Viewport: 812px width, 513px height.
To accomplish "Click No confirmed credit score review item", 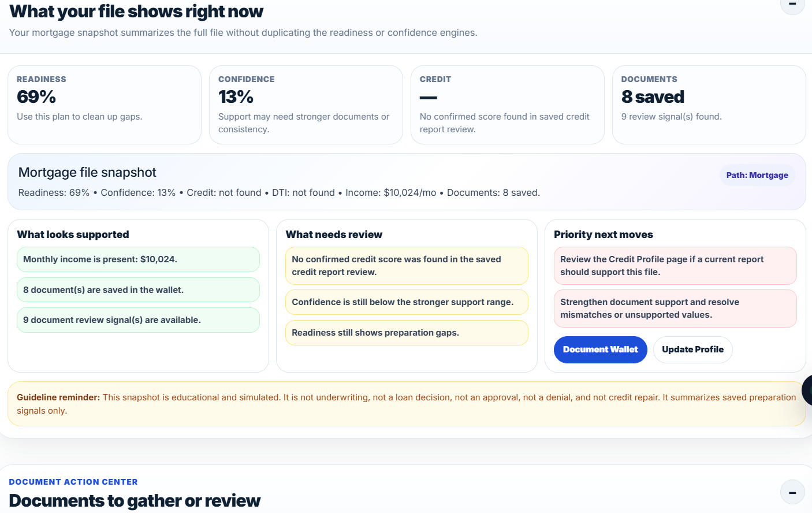I will coord(407,266).
